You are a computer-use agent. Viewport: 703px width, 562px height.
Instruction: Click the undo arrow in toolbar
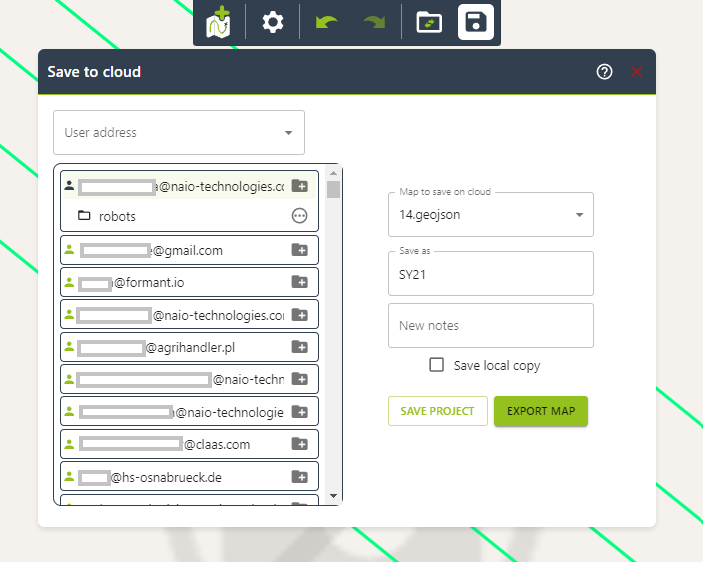[x=326, y=22]
